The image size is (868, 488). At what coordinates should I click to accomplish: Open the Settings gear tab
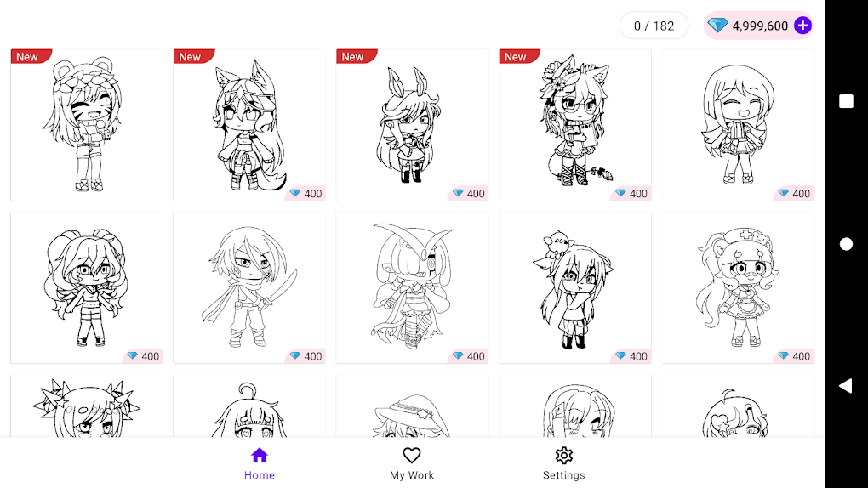563,463
